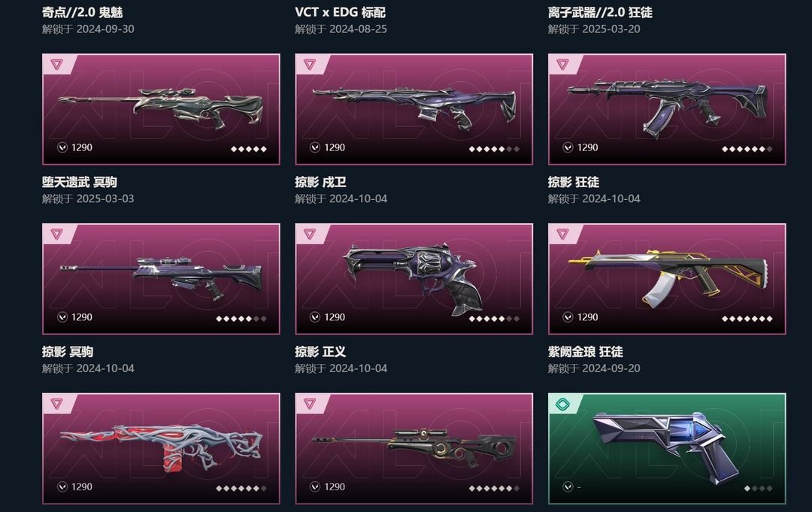Click the VP currency icon on 掠影 冥驹 card
Screen dimensions: 812x512
[x=62, y=317]
